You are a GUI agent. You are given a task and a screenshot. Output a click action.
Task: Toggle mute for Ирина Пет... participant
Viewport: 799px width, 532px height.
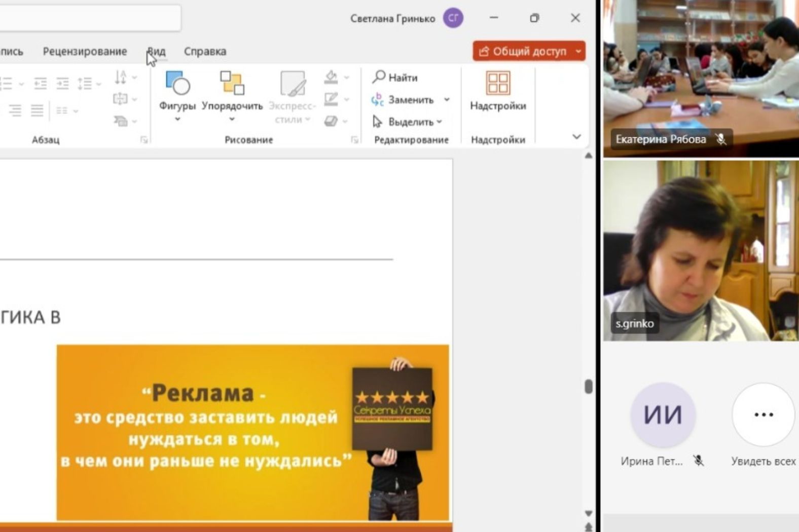tap(699, 461)
